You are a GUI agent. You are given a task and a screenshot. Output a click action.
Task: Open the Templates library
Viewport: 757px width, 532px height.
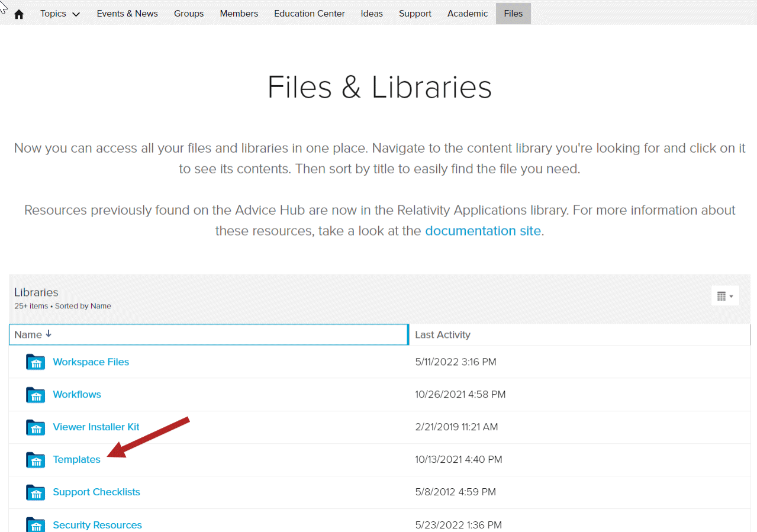point(76,459)
